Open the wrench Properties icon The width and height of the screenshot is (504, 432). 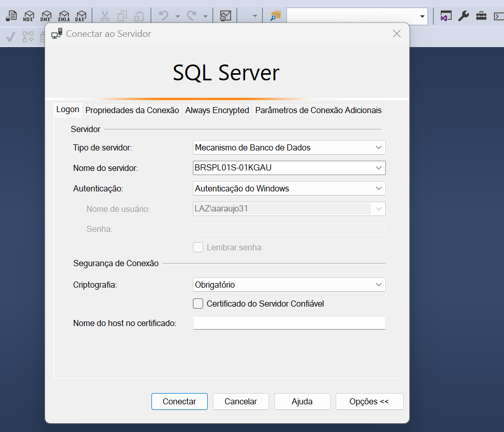click(464, 16)
